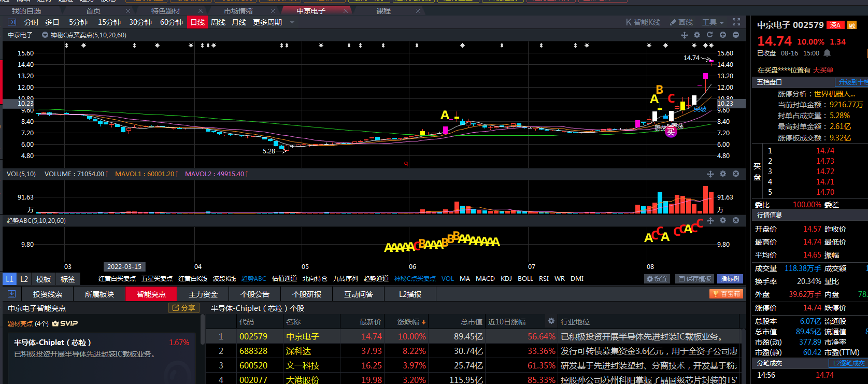Open main chart indicator settings gear
Image resolution: width=868 pixels, height=384 pixels.
point(697,35)
